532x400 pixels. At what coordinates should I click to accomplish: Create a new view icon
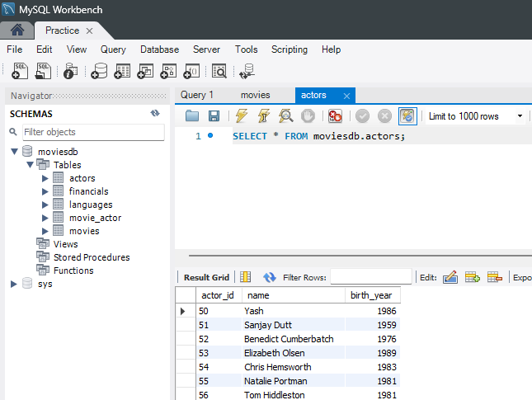point(145,71)
